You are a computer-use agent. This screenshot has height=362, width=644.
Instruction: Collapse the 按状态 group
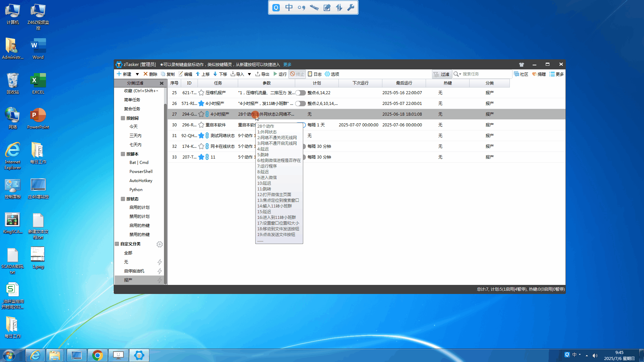pos(123,199)
